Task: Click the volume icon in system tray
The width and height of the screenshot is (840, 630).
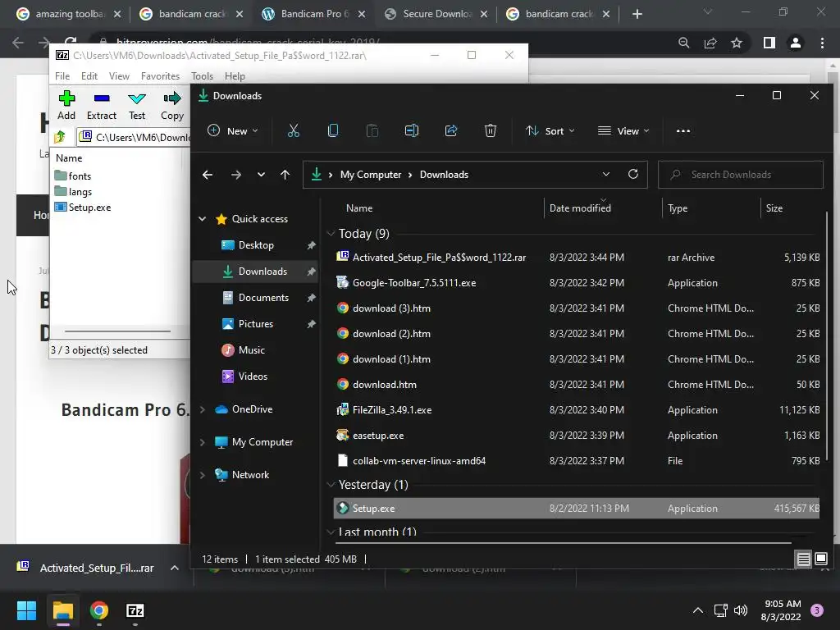Action: (x=741, y=610)
